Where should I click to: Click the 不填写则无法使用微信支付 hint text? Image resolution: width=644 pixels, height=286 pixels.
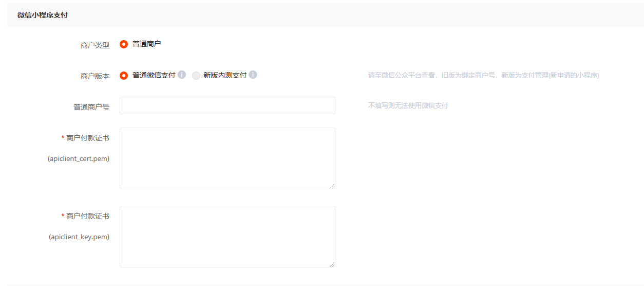(x=408, y=106)
